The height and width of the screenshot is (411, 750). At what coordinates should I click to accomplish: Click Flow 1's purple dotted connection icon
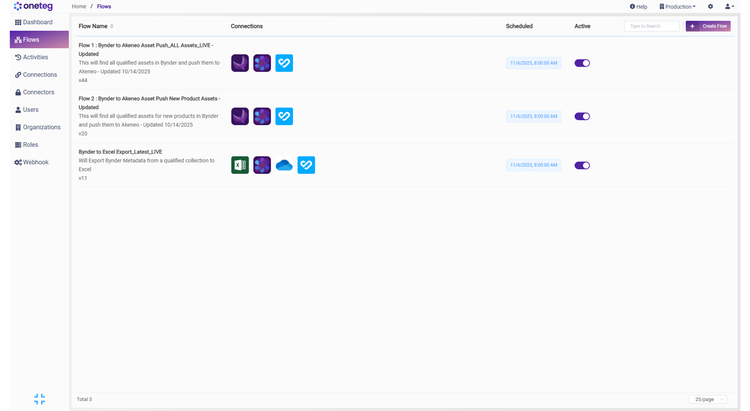(x=262, y=63)
